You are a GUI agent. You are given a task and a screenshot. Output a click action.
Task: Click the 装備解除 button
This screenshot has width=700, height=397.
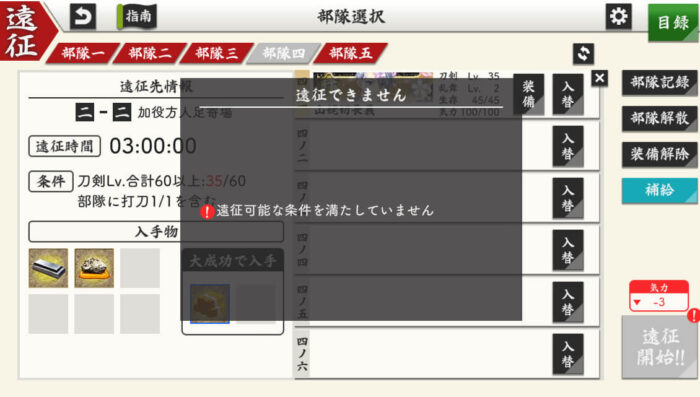point(659,155)
